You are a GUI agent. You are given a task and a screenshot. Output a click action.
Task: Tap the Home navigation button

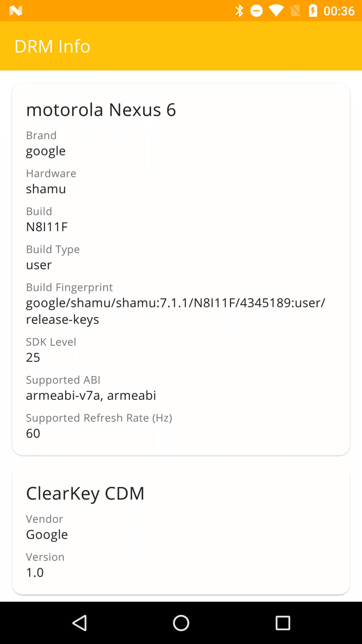click(181, 623)
